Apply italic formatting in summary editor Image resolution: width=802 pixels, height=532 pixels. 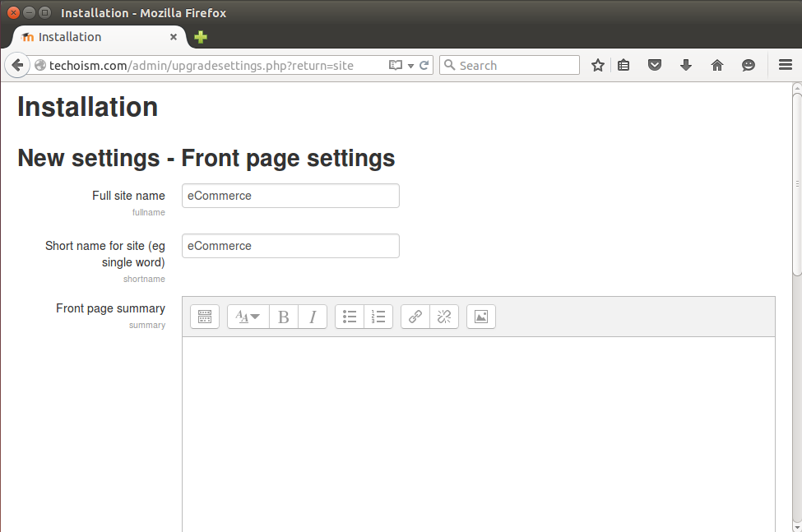313,317
